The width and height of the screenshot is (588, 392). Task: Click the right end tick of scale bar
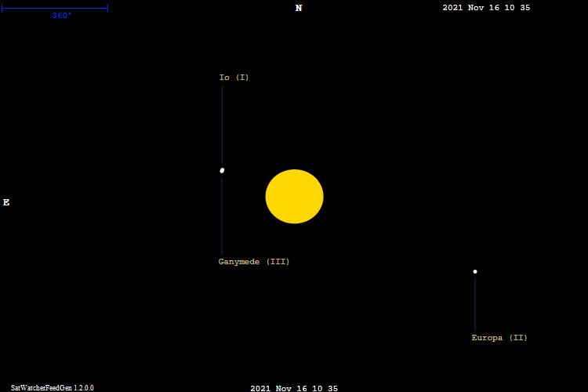pos(107,8)
